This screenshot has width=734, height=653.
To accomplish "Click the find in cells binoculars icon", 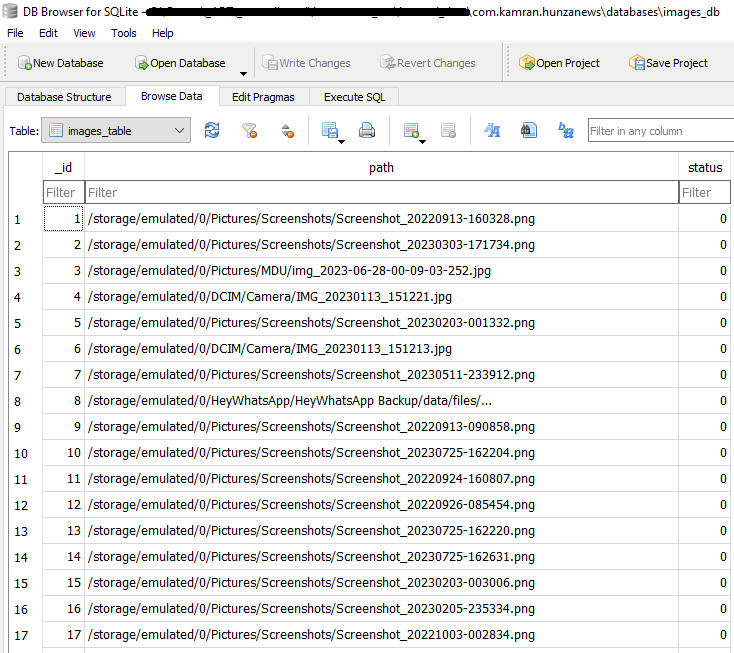I will (529, 131).
